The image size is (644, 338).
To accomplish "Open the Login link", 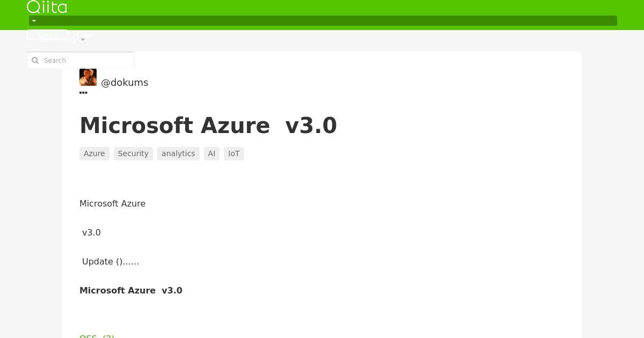I will [x=85, y=34].
